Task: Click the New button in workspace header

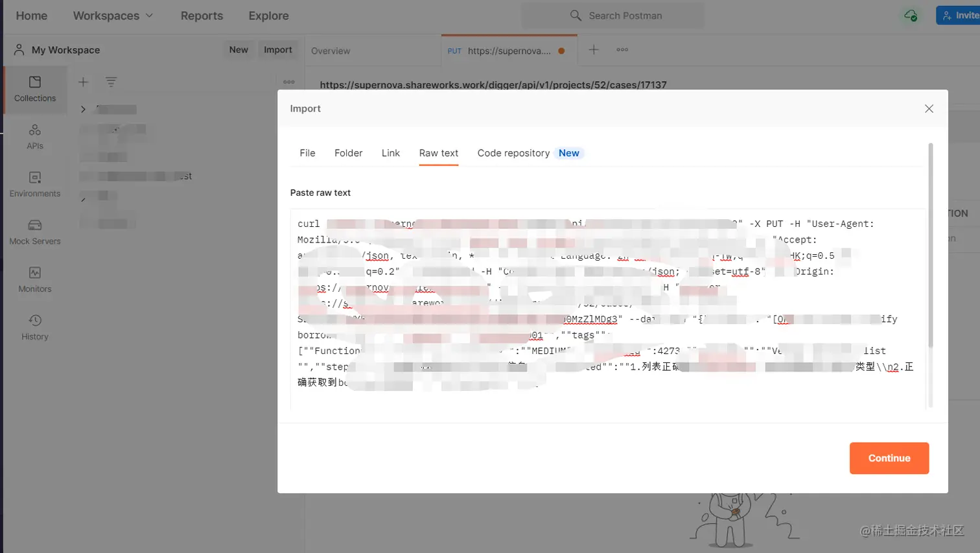Action: (x=239, y=50)
